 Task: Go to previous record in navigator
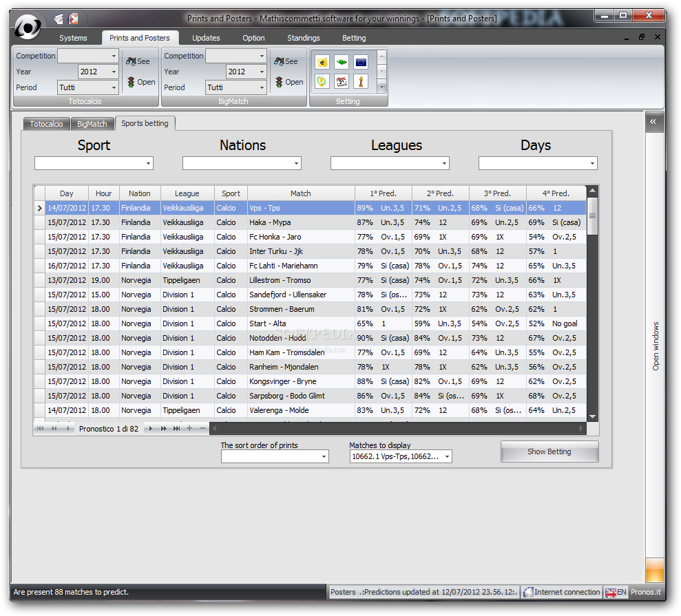(67, 429)
